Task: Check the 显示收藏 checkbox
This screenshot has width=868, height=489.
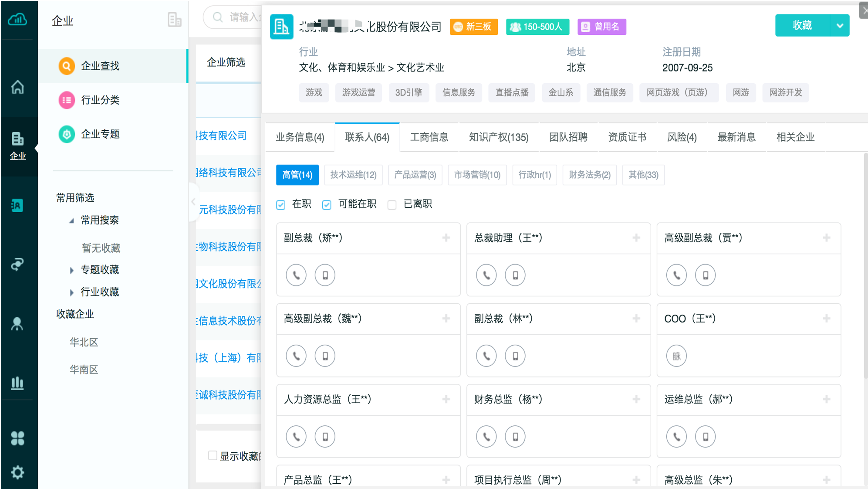Action: (x=213, y=455)
